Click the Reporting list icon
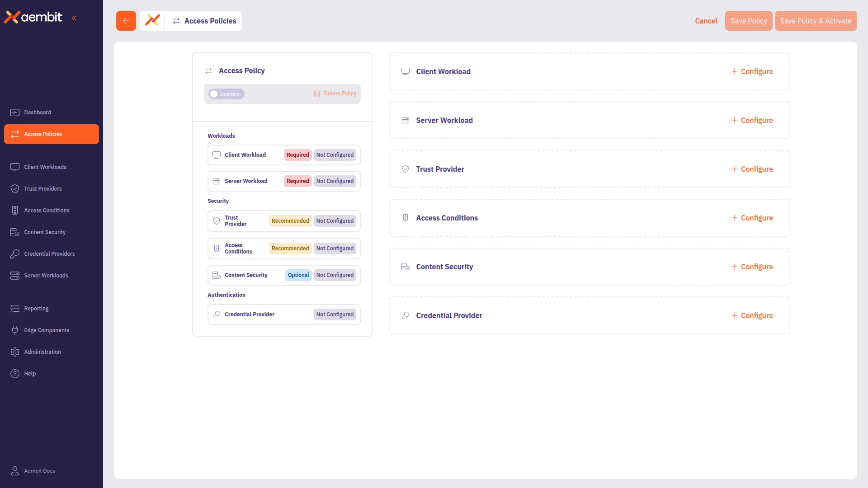This screenshot has height=488, width=868. (x=15, y=309)
